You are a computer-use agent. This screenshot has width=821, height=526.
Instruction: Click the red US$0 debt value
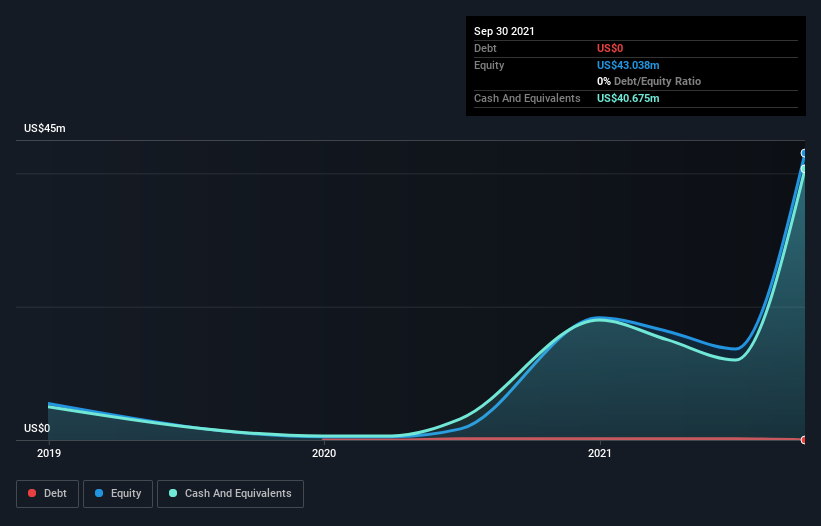pyautogui.click(x=610, y=48)
